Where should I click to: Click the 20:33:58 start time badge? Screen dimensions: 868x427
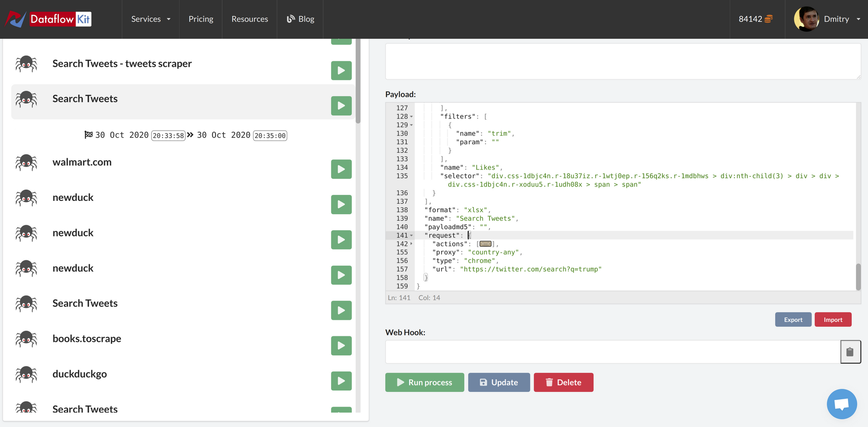point(168,135)
